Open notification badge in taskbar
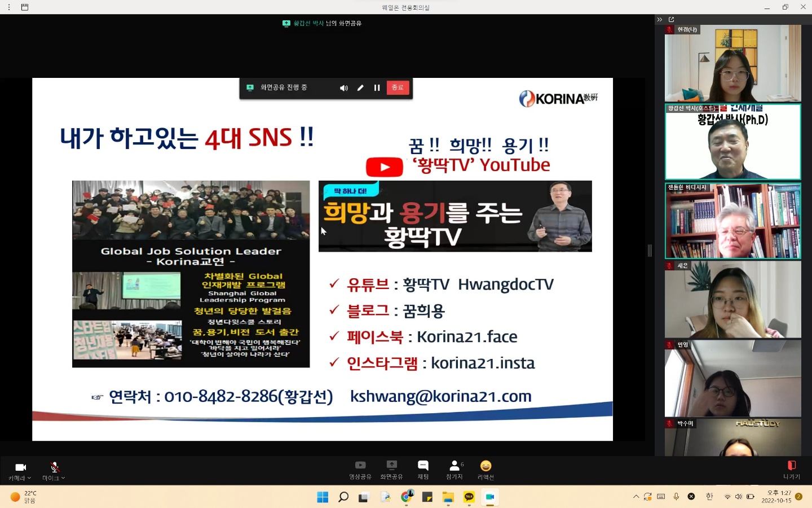Image resolution: width=812 pixels, height=508 pixels. coord(799,497)
